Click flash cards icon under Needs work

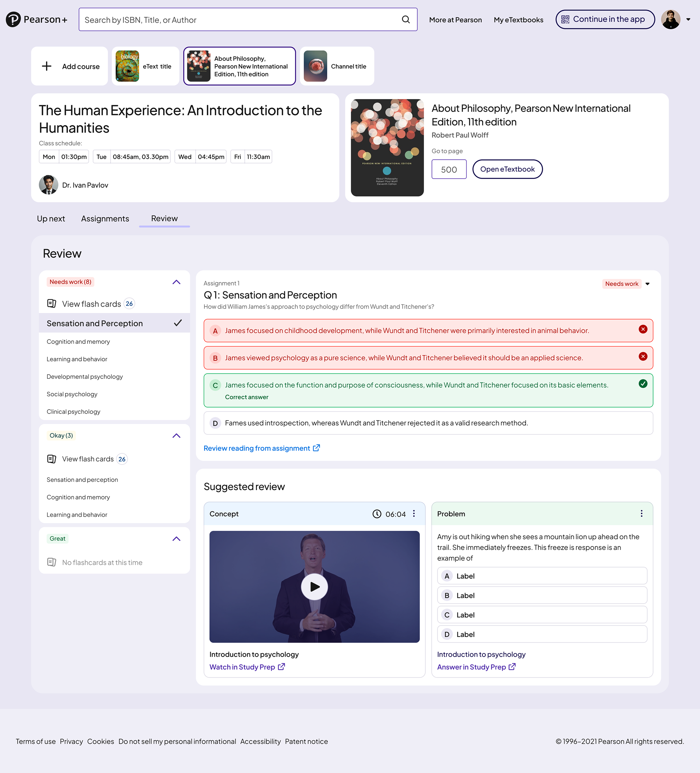click(x=52, y=304)
